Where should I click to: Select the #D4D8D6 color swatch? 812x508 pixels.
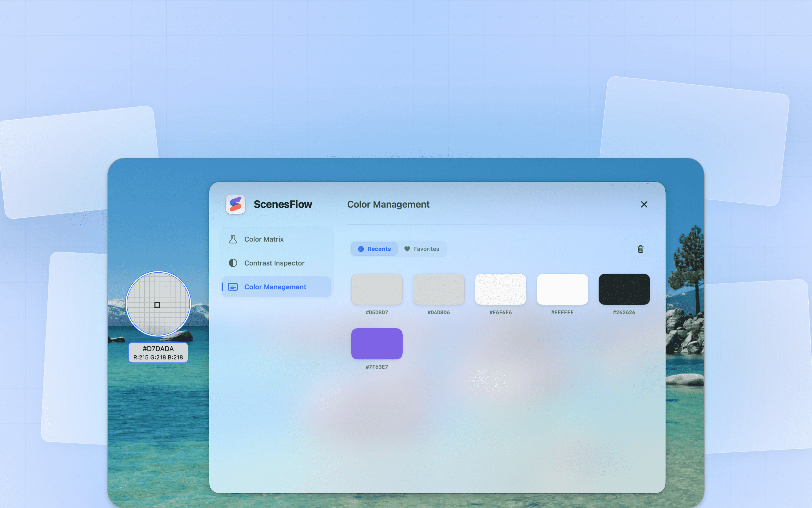coord(438,289)
